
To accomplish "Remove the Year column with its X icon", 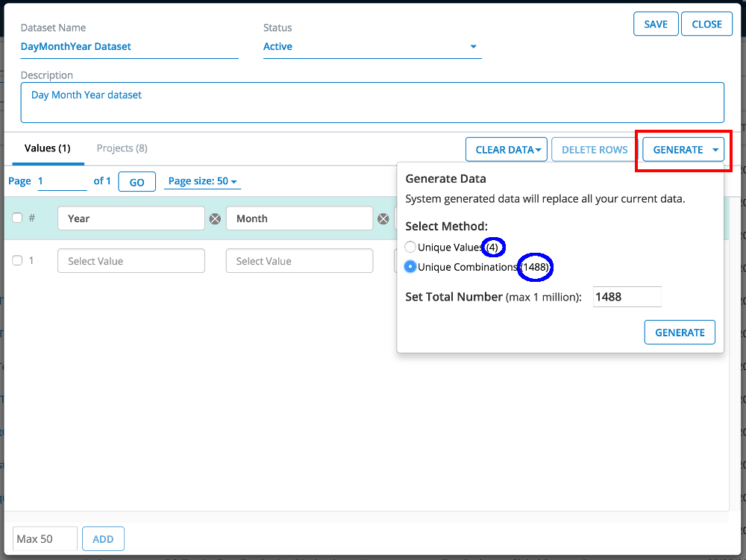I will tap(215, 218).
